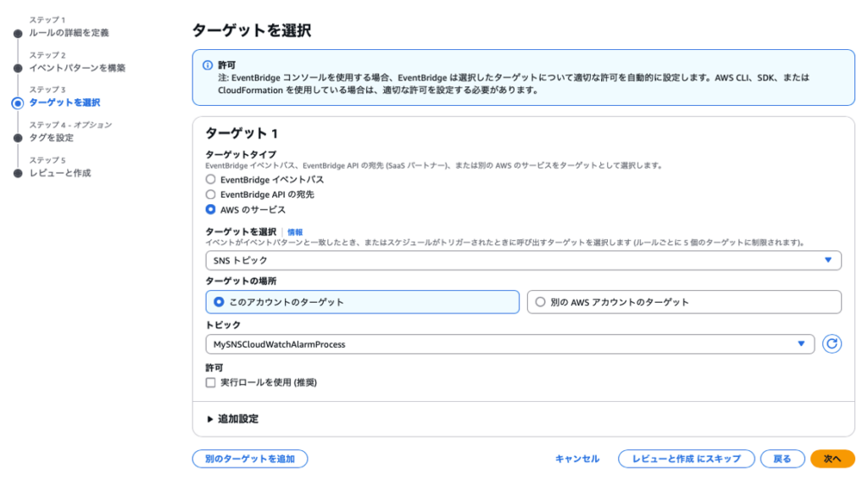Select EventBridge API の宛先 radio option

click(x=211, y=194)
